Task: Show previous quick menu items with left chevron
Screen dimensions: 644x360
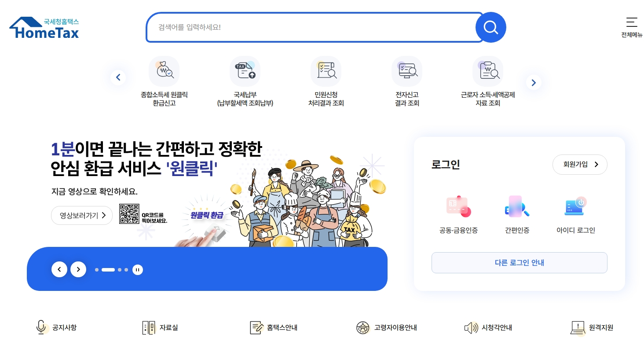Action: point(118,77)
